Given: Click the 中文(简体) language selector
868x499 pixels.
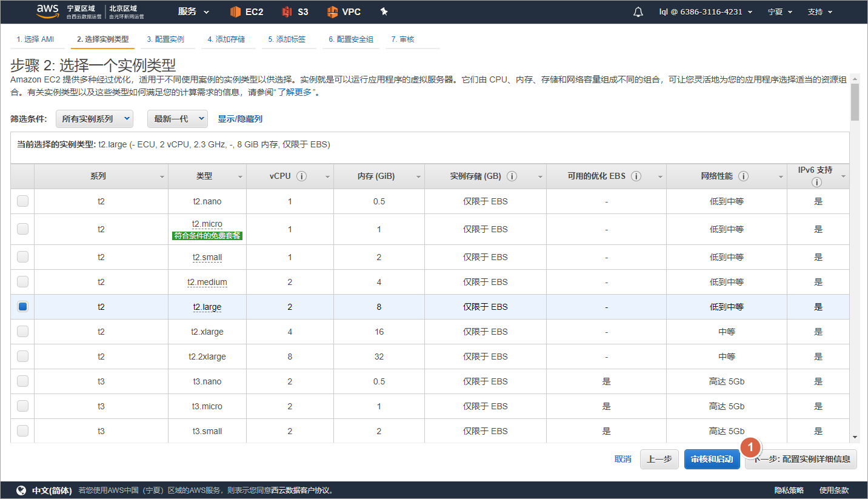Looking at the screenshot, I should (52, 491).
